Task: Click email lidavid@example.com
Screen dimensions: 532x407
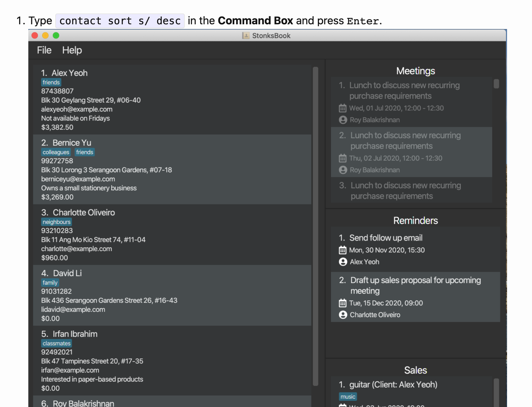Action: (x=73, y=310)
